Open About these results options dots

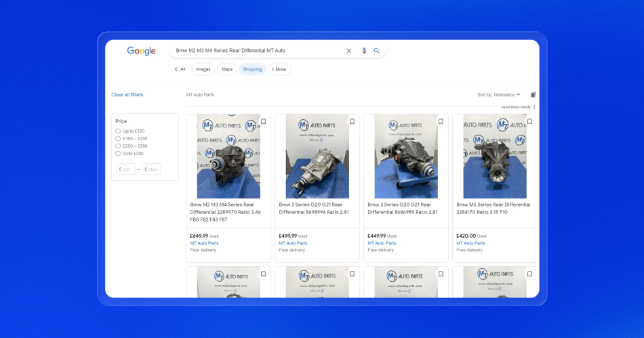(x=534, y=107)
